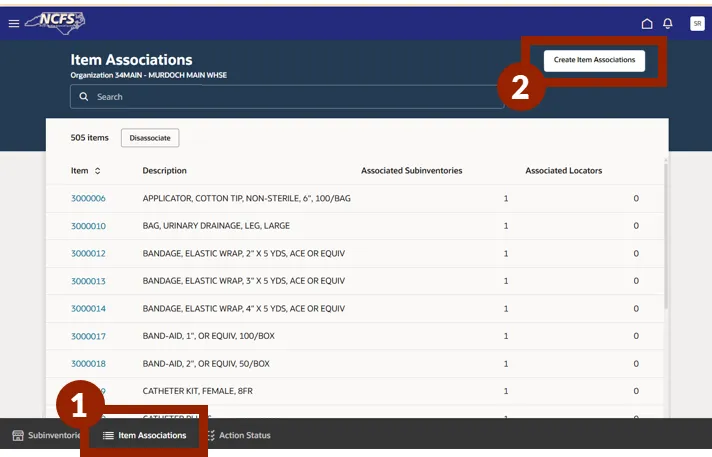Open item 3000010 link
Viewport: 712px width, 457px height.
88,226
